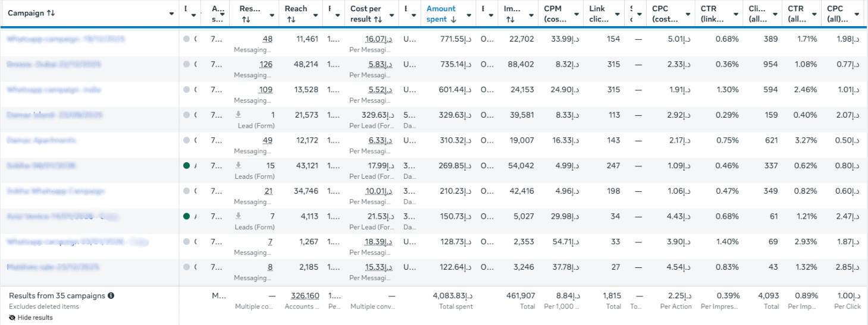Click the green status dot in the 4,113 reach row
Viewport: 868px width, 325px height.
[187, 217]
